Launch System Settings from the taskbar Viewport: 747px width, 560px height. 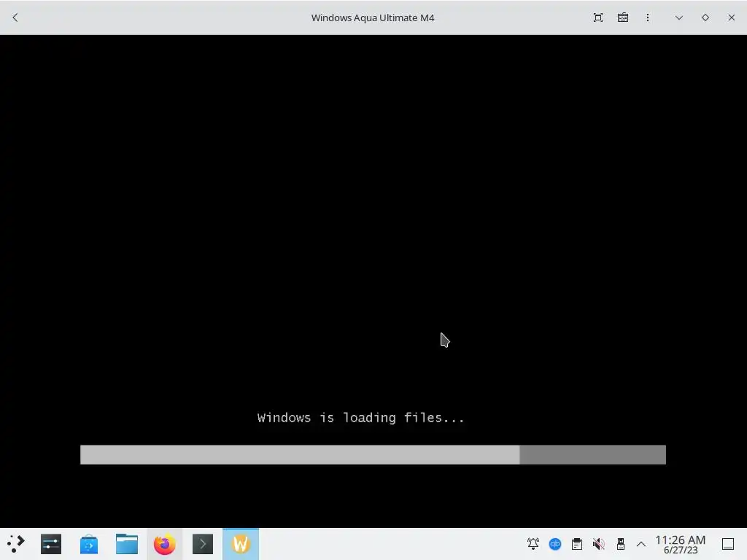pyautogui.click(x=51, y=544)
